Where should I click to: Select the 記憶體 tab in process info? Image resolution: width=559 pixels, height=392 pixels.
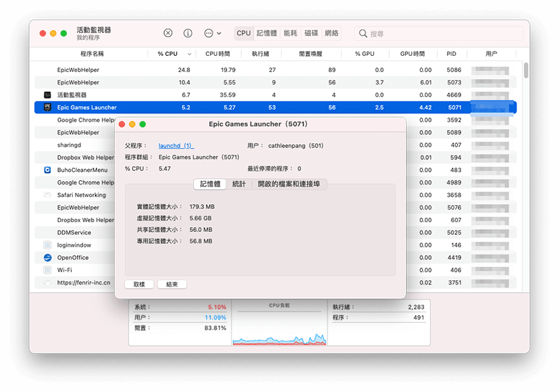point(210,184)
